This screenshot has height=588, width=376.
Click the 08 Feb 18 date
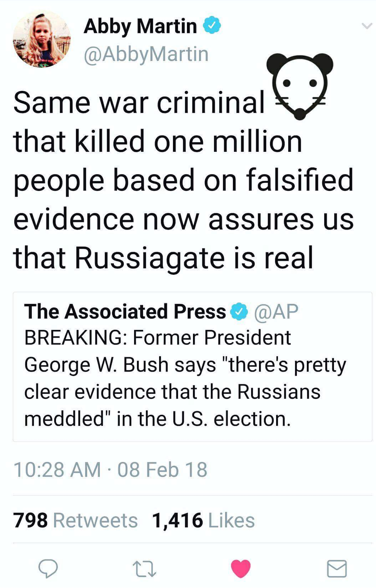click(162, 469)
